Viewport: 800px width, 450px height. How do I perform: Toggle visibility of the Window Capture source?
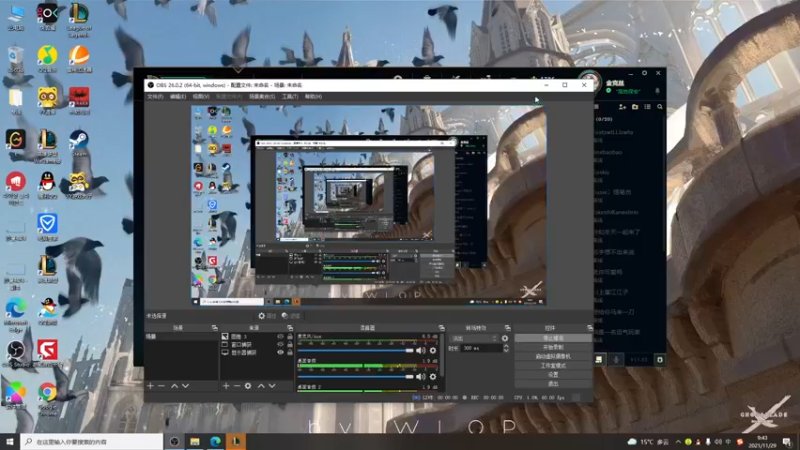[x=280, y=344]
